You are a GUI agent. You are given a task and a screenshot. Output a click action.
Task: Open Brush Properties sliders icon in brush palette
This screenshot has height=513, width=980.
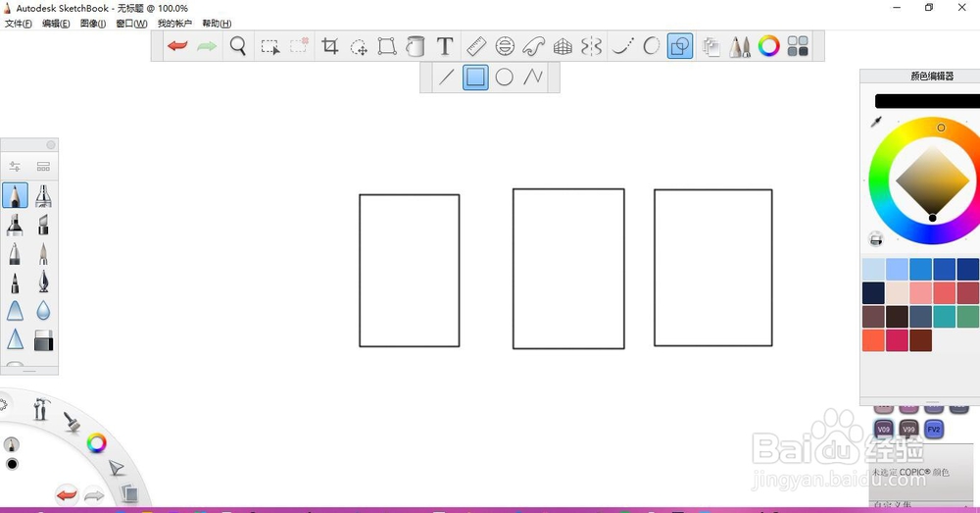click(x=15, y=167)
